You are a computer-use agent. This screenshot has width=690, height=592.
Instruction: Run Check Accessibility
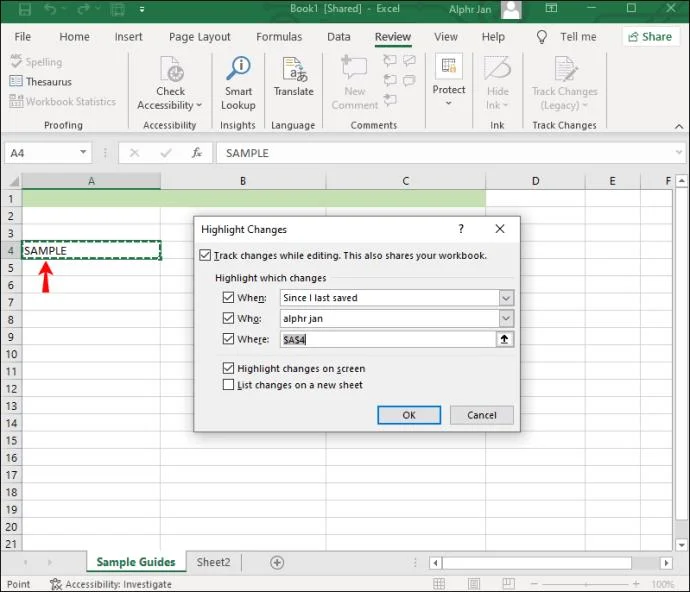[x=170, y=84]
